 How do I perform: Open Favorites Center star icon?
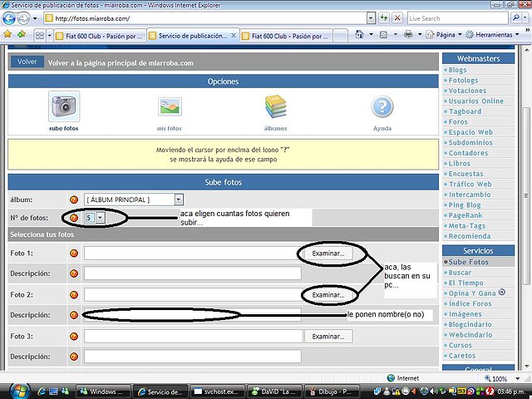tap(7, 34)
